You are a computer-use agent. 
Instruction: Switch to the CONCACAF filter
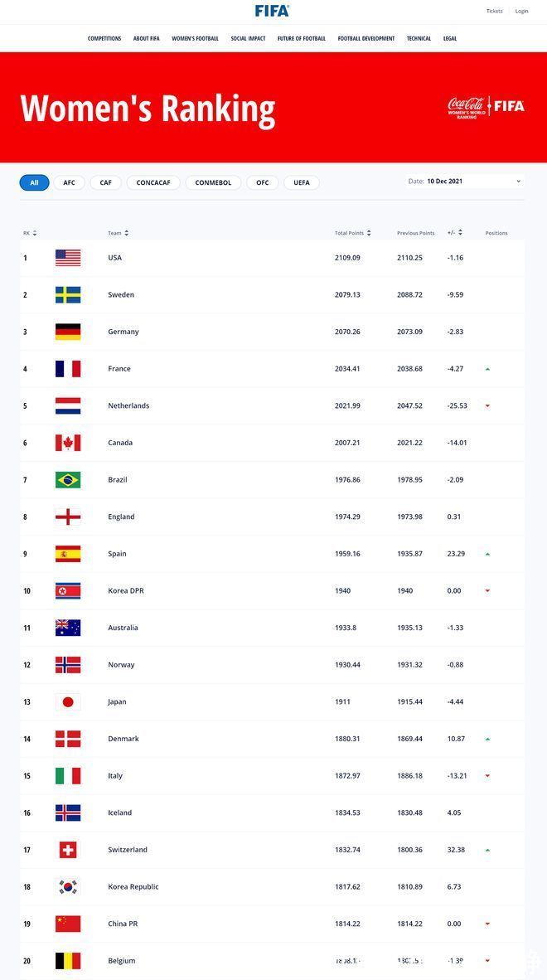152,182
